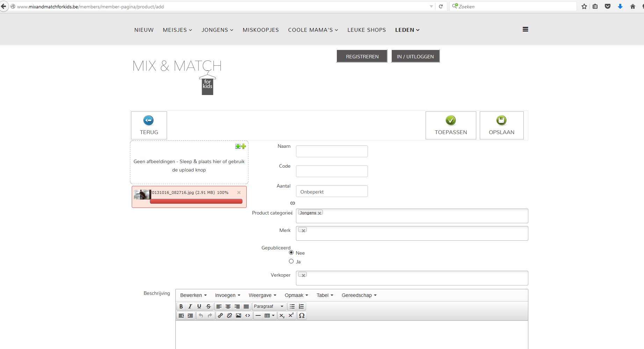Viewport: 644px width, 349px height.
Task: Justify text in the editor
Action: click(x=246, y=306)
